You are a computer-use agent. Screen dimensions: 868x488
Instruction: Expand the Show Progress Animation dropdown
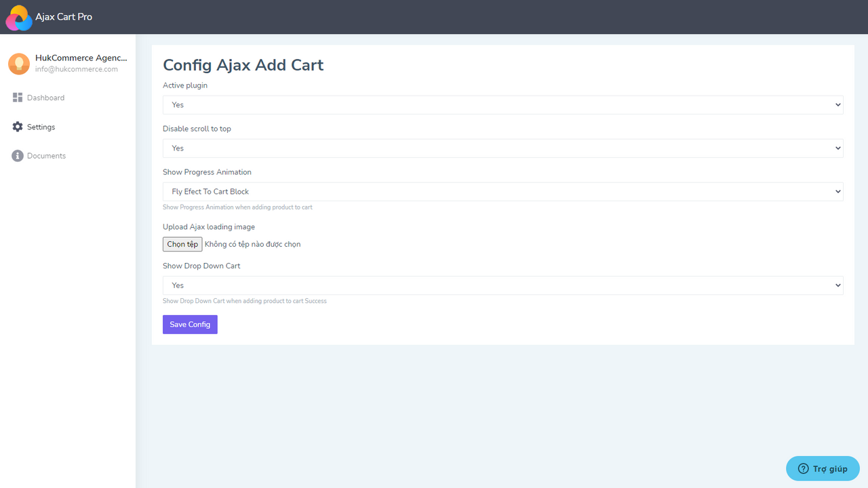pyautogui.click(x=502, y=191)
